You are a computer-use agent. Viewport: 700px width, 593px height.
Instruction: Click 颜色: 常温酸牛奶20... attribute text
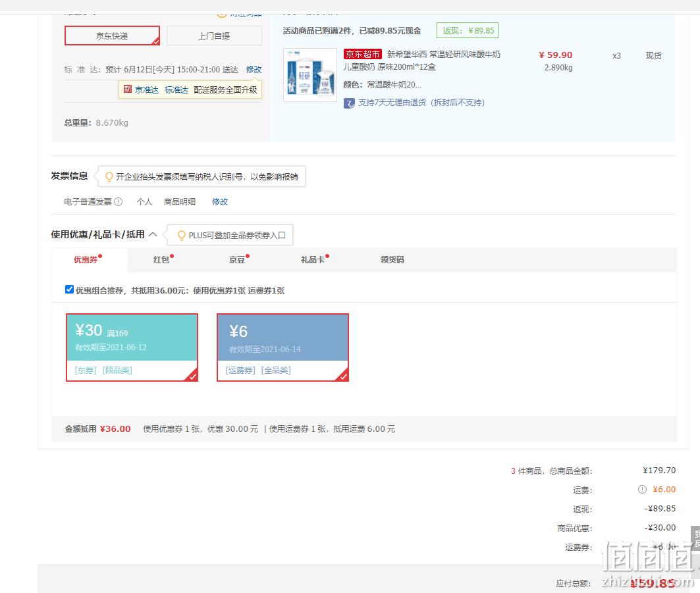coord(382,85)
